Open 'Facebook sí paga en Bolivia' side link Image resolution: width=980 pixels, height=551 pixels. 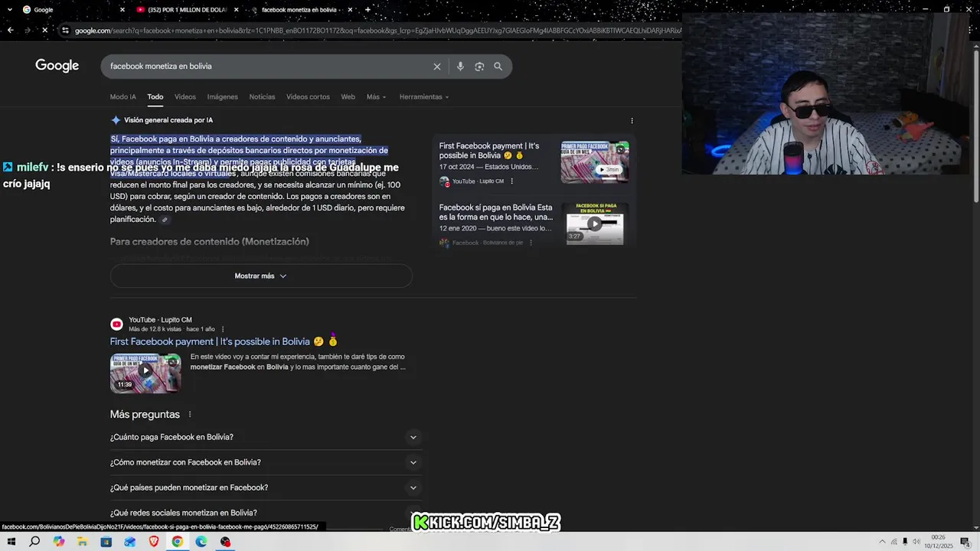tap(495, 212)
